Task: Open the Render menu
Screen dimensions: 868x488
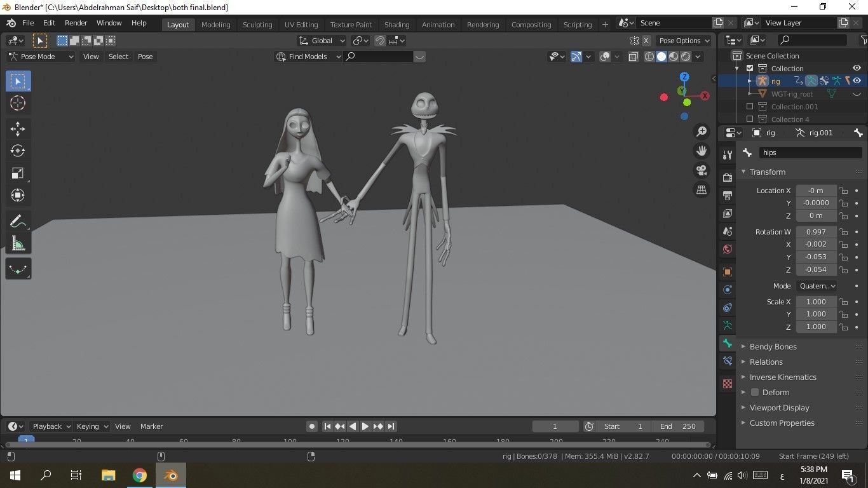Action: [76, 23]
